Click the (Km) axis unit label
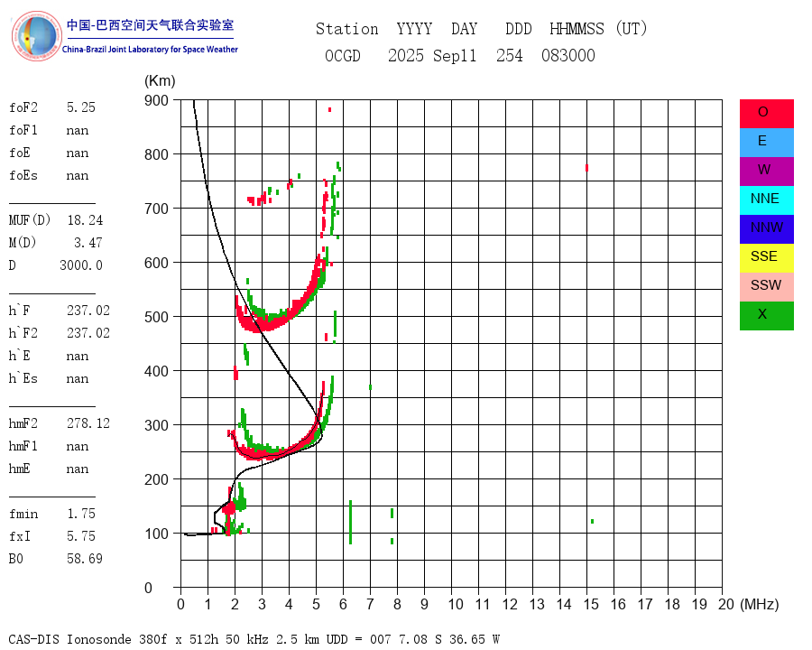Screen dimensions: 812x650 point(160,81)
